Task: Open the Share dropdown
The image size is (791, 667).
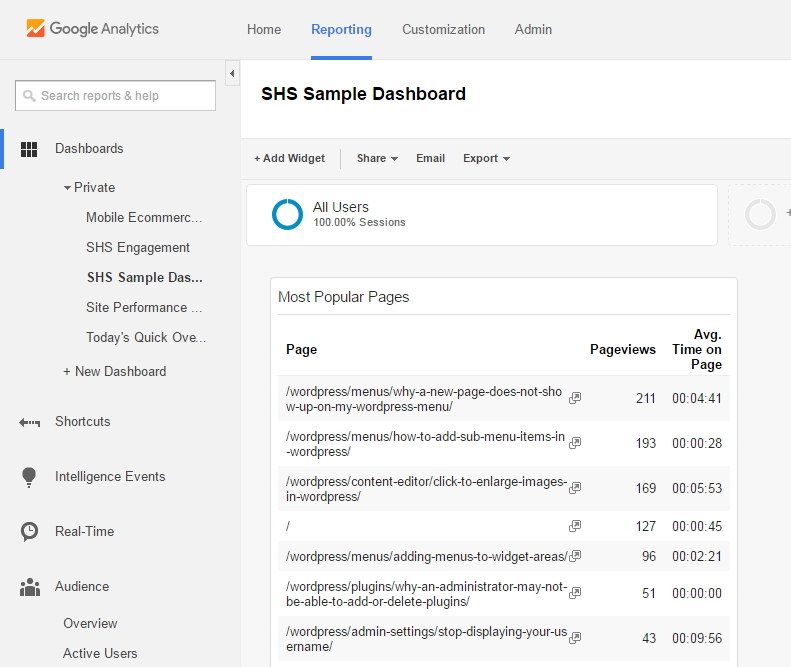Action: click(x=377, y=158)
